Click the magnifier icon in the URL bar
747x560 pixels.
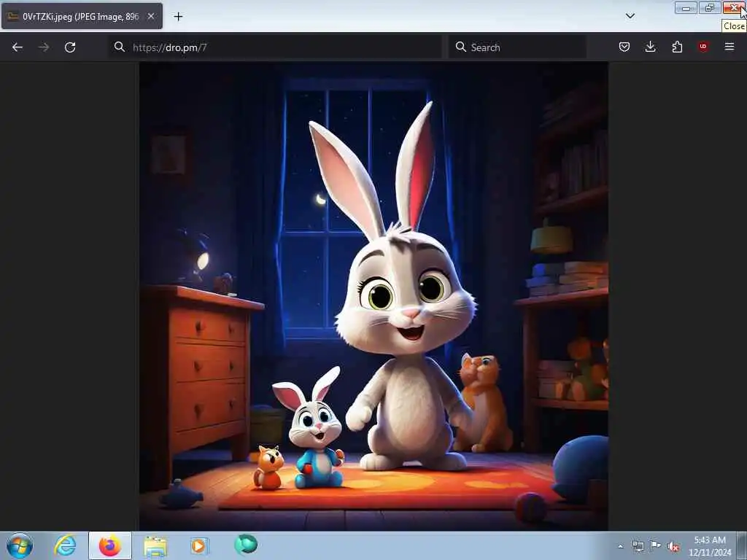[120, 47]
